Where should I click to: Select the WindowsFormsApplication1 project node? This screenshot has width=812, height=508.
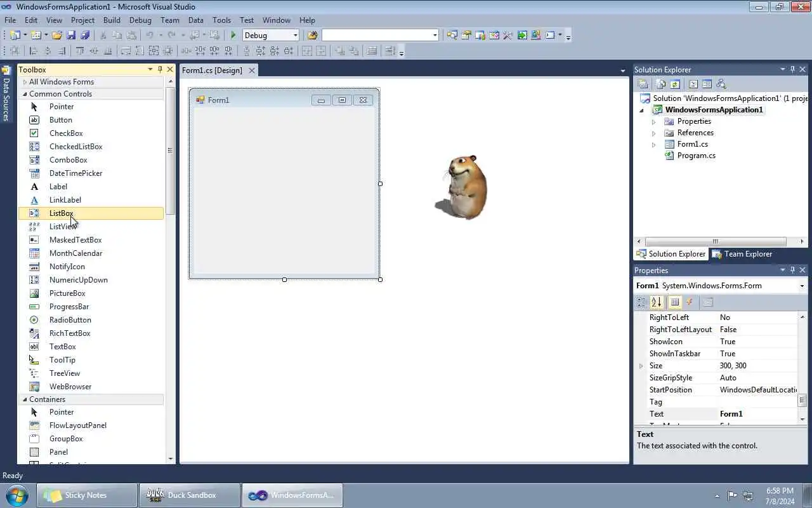(x=714, y=110)
